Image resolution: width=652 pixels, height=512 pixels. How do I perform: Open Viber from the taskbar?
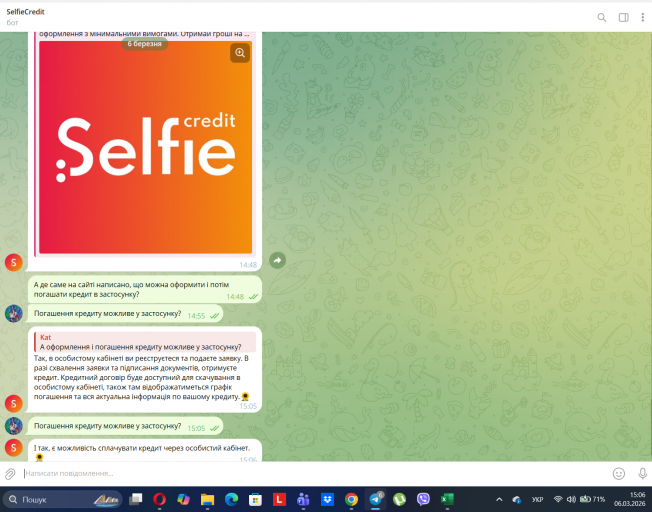click(423, 499)
